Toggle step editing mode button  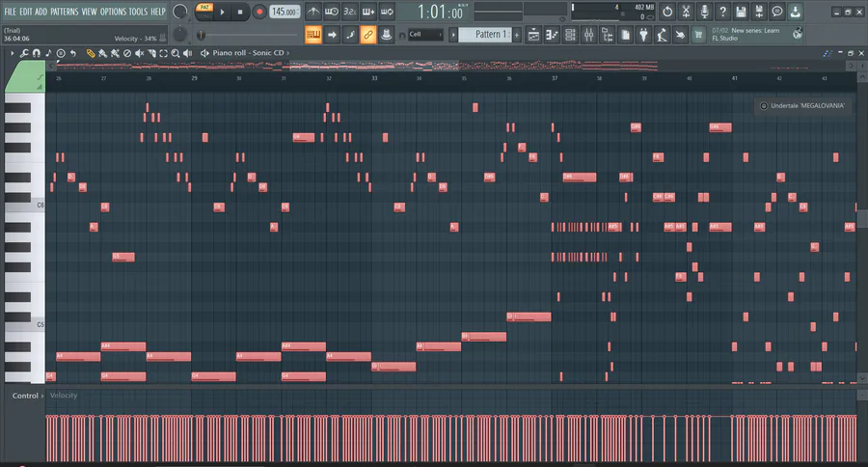(x=350, y=35)
